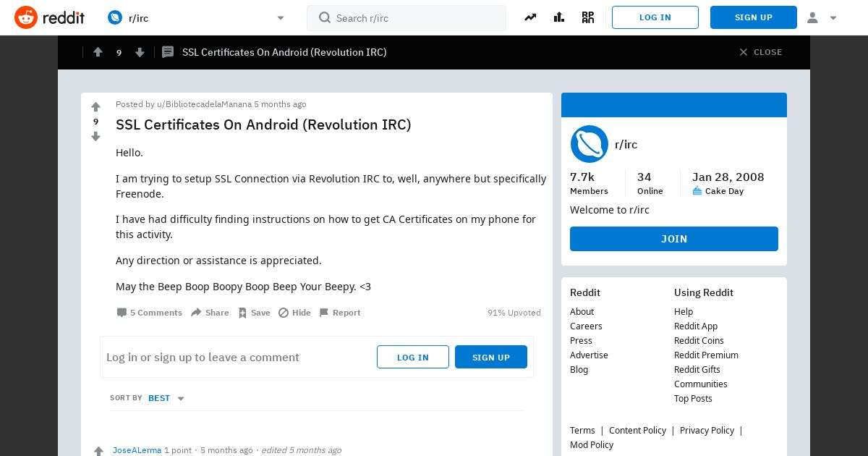Upvote JoseALerma's comment
The image size is (868, 456).
tap(98, 451)
